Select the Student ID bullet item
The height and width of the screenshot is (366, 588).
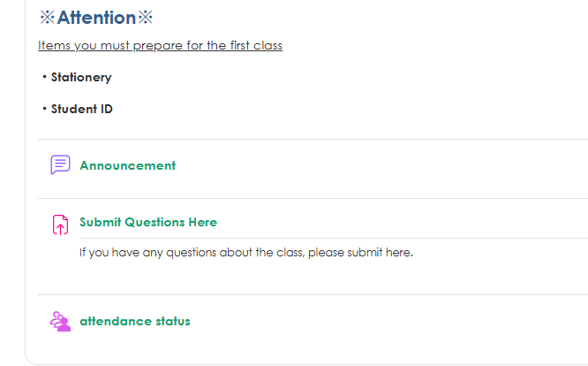point(81,110)
